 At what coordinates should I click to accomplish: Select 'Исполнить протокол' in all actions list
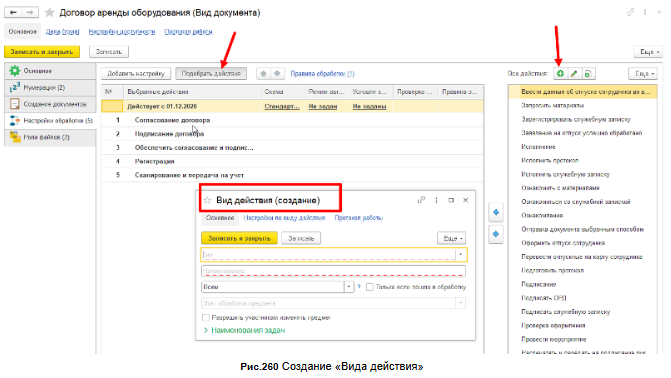583,161
